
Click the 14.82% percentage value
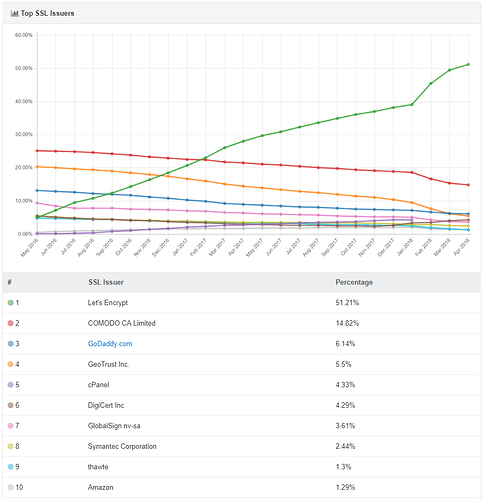click(x=347, y=323)
